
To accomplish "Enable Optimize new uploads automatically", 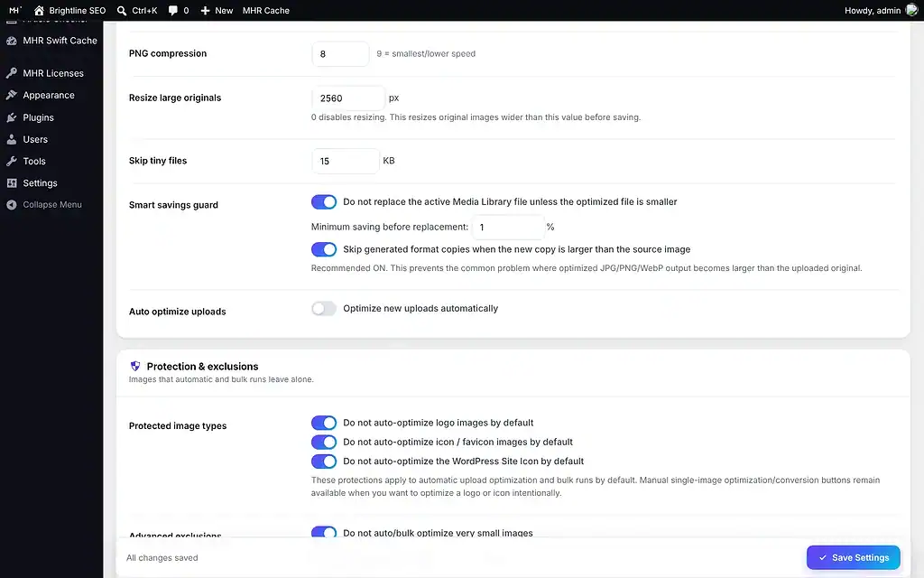I will click(x=324, y=309).
